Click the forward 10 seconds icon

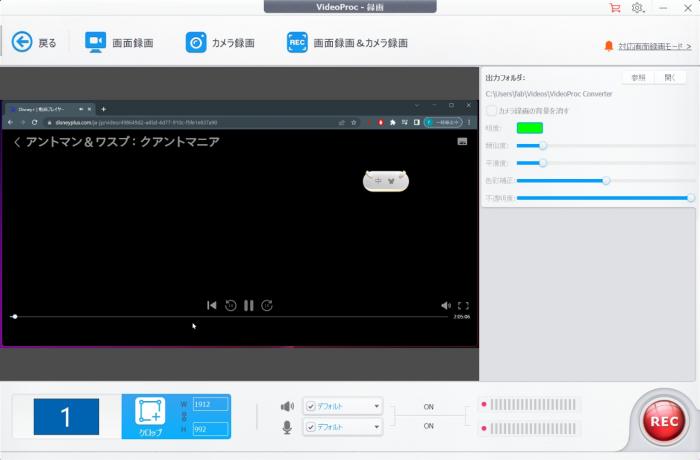(x=267, y=305)
